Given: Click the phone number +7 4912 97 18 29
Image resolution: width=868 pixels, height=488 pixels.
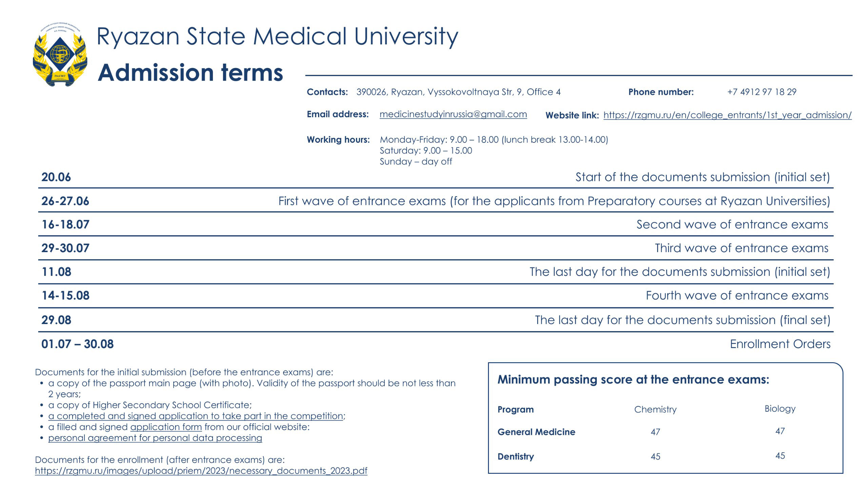Looking at the screenshot, I should point(762,92).
